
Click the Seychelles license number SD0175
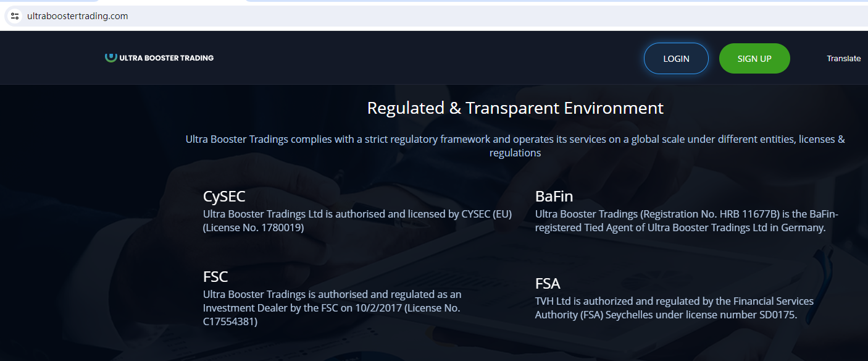pyautogui.click(x=777, y=315)
